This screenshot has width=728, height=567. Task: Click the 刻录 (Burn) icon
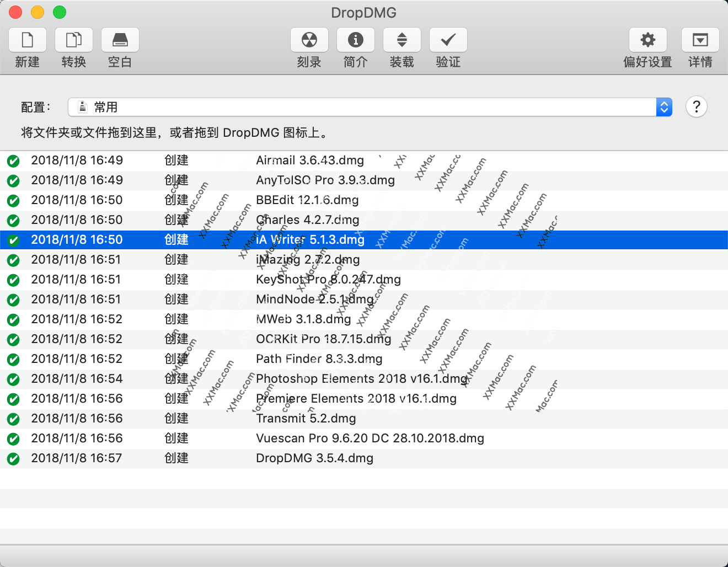tap(309, 40)
